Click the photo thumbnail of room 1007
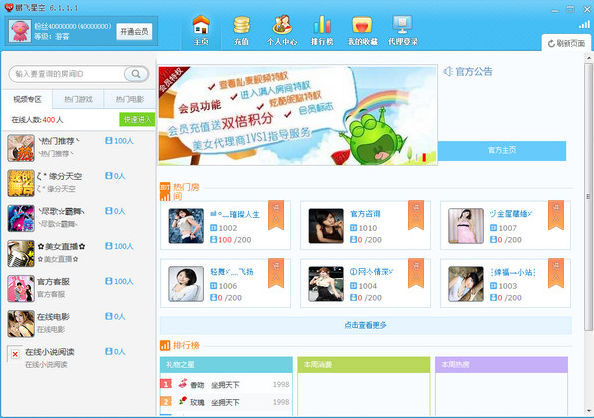The width and height of the screenshot is (594, 418). [x=466, y=226]
